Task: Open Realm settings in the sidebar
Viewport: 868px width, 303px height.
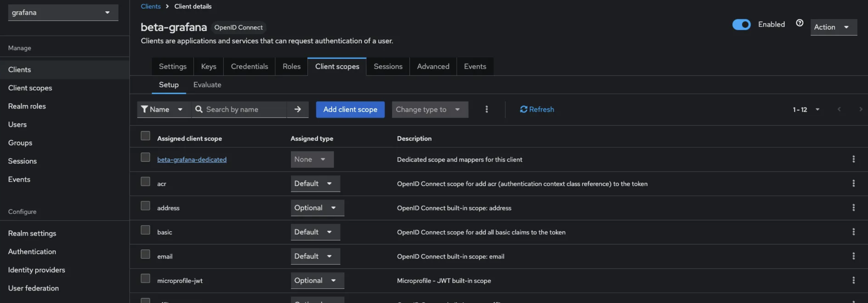Action: [65, 233]
